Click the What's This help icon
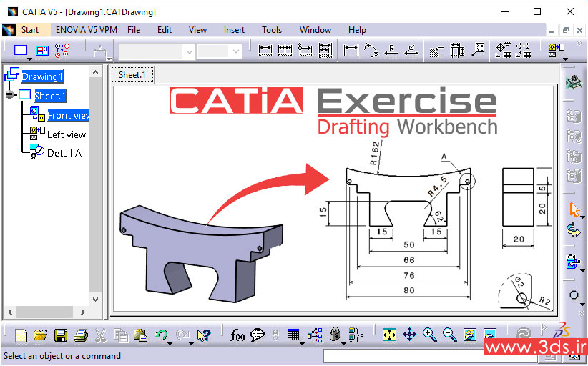 point(204,335)
